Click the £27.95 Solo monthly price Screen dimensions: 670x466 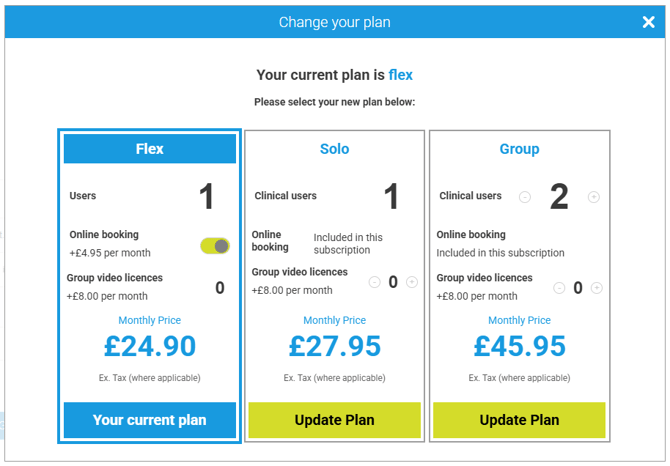pyautogui.click(x=334, y=346)
